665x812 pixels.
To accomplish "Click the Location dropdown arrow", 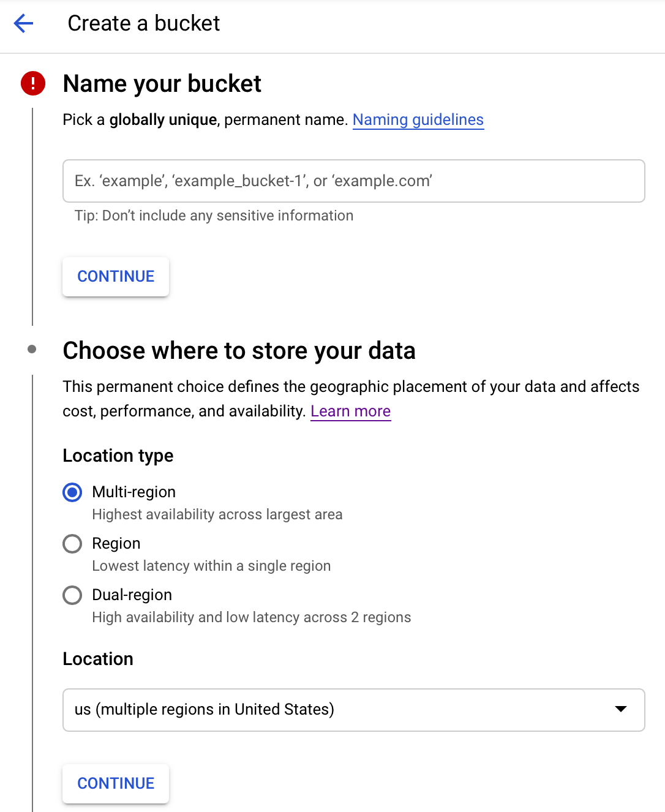I will (621, 709).
